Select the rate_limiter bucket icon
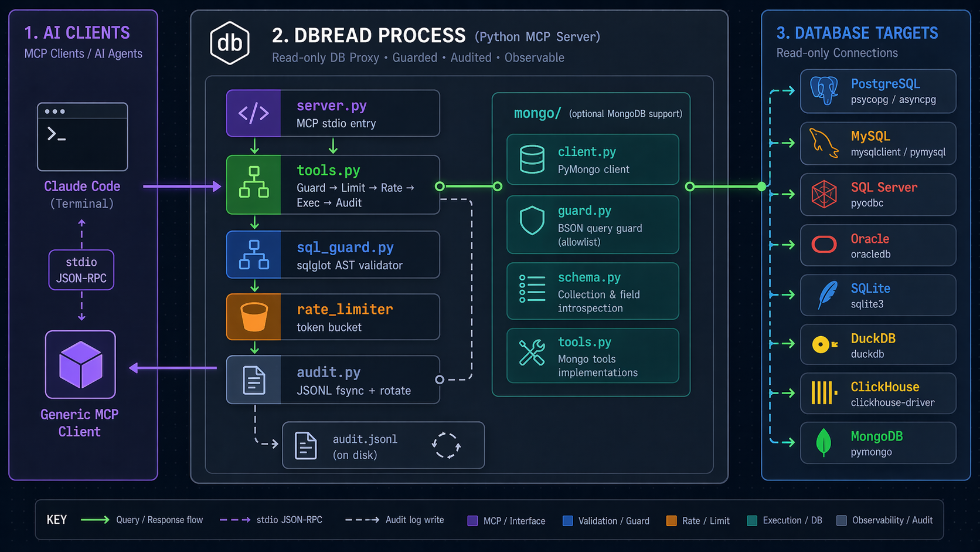980x552 pixels. click(254, 317)
